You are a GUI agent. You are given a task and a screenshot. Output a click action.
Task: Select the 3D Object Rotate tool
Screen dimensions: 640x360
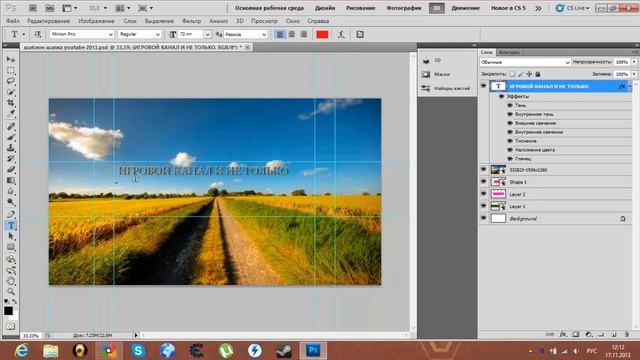(11, 259)
